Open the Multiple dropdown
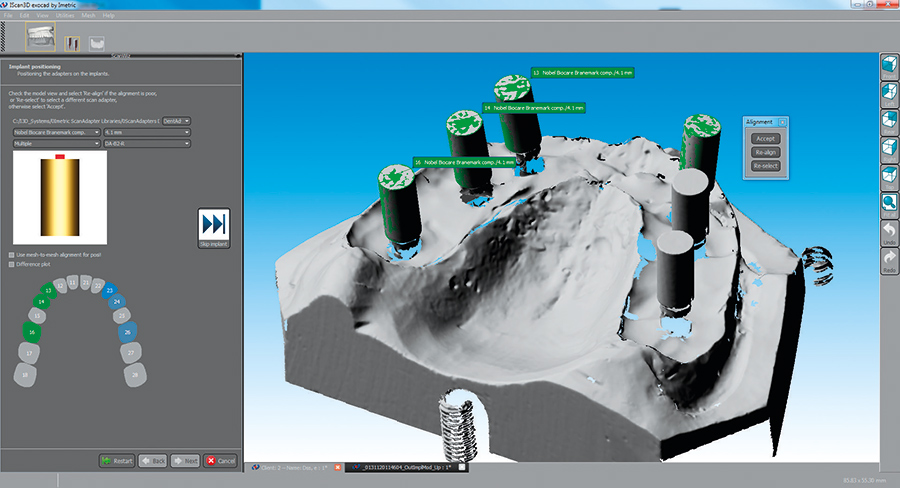The image size is (900, 488). tap(56, 144)
